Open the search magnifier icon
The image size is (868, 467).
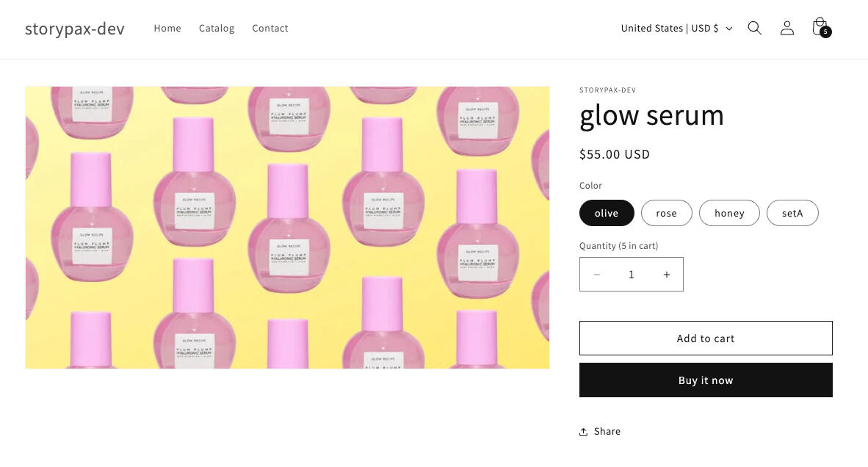click(754, 28)
